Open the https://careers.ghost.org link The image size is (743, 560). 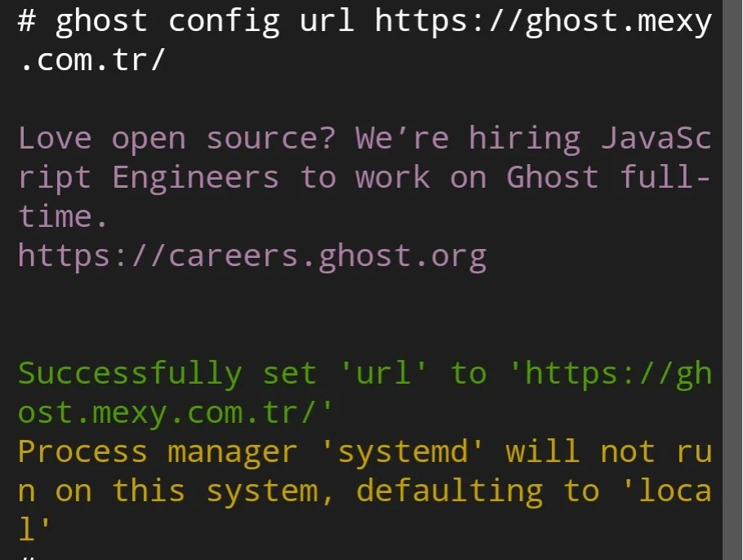(x=252, y=257)
